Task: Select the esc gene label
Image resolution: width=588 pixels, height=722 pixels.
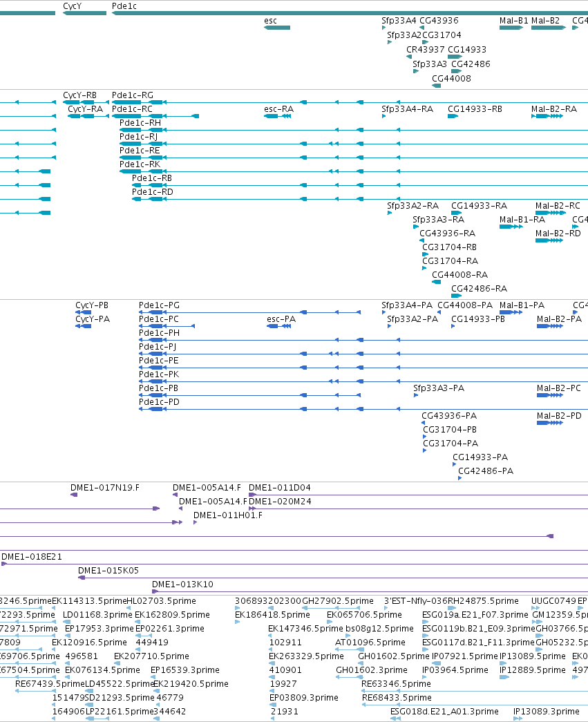Action: (x=271, y=20)
